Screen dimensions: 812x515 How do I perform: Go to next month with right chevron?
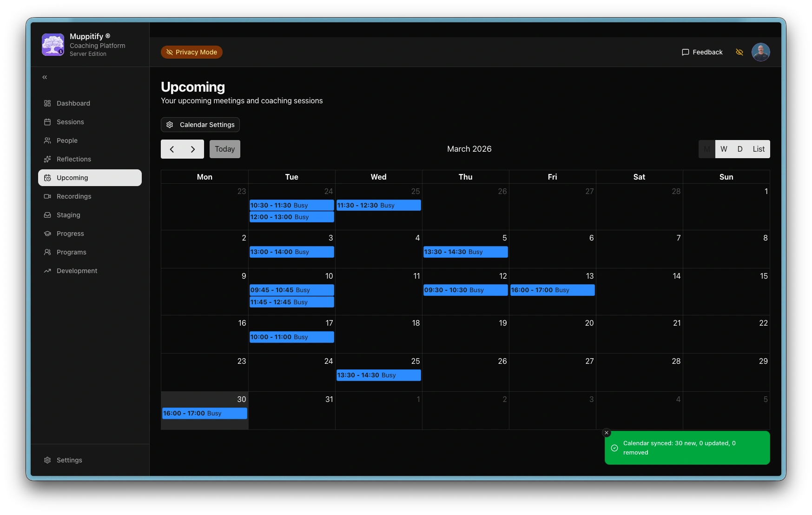(193, 149)
